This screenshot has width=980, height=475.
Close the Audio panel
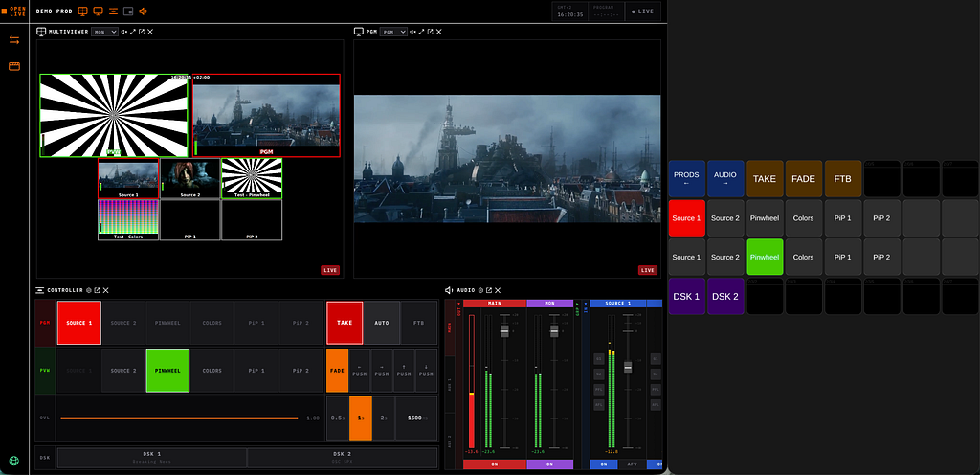(498, 290)
